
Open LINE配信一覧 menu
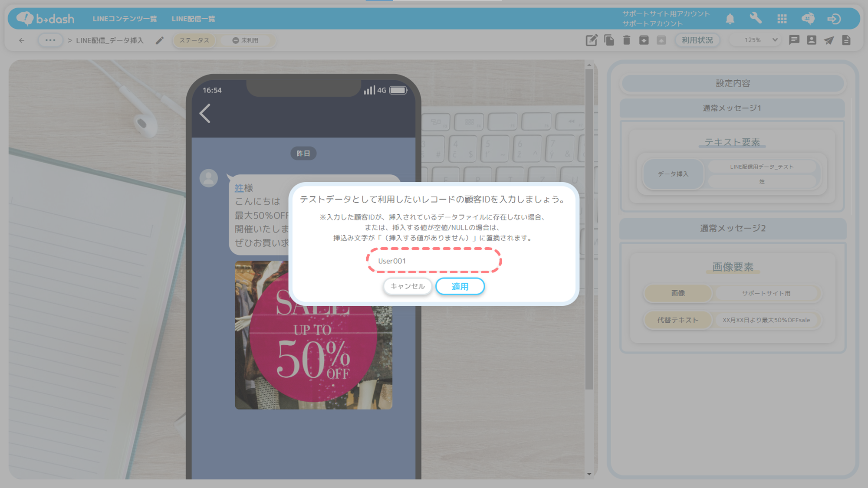193,19
